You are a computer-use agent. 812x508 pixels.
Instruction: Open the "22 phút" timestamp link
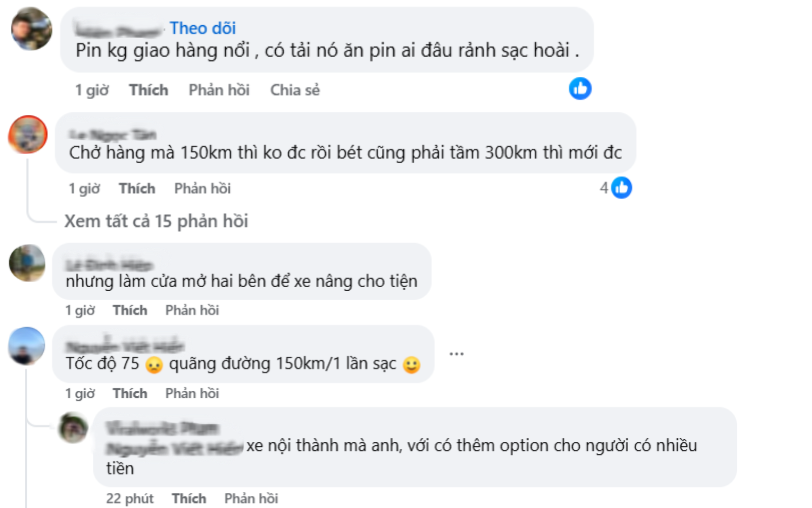point(130,498)
